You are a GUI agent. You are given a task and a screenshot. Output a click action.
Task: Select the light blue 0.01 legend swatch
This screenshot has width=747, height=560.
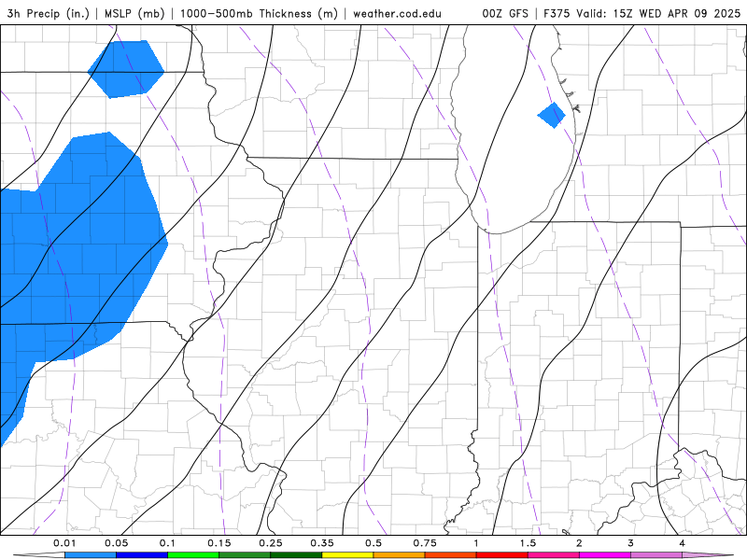91,555
